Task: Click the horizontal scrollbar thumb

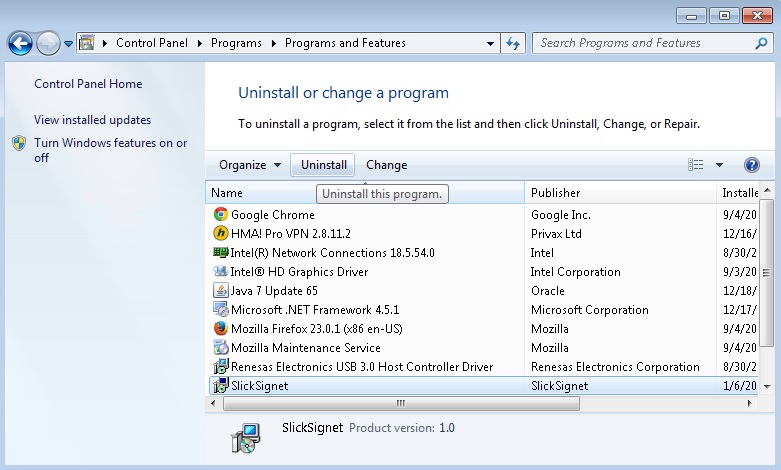Action: (x=401, y=403)
